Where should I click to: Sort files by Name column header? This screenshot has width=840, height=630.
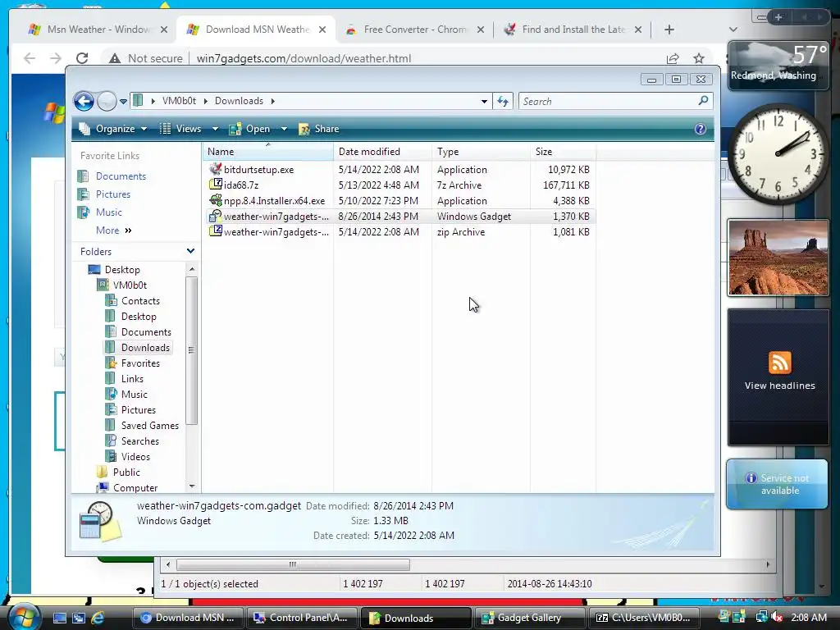click(268, 152)
